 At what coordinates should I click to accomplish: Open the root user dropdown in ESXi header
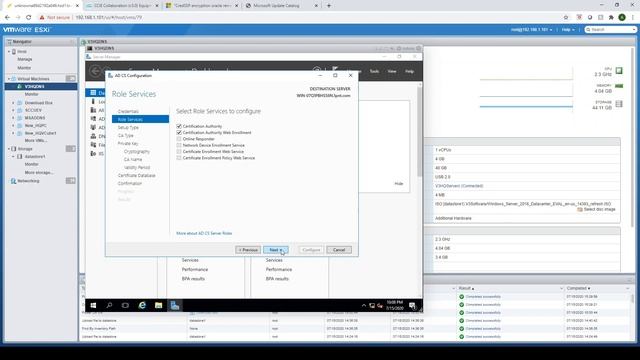click(531, 30)
